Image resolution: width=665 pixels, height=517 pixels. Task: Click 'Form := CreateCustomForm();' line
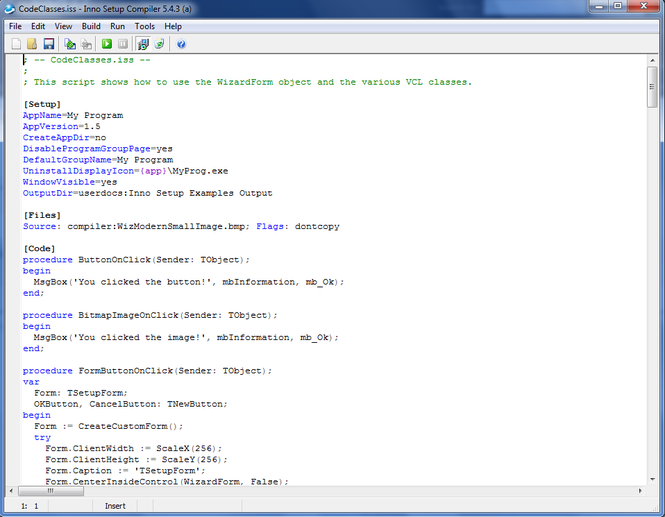(x=109, y=426)
